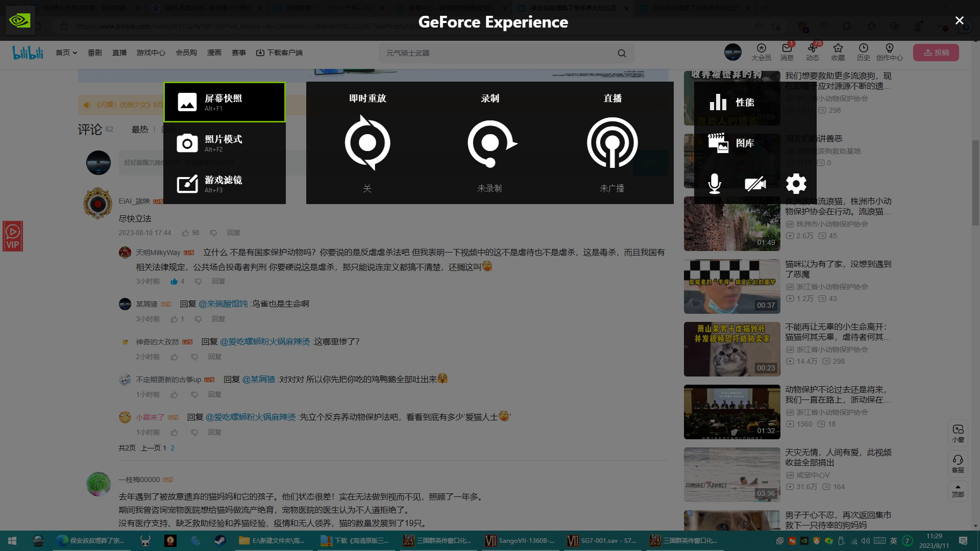
Task: Click the search magnifier icon
Action: pos(622,53)
